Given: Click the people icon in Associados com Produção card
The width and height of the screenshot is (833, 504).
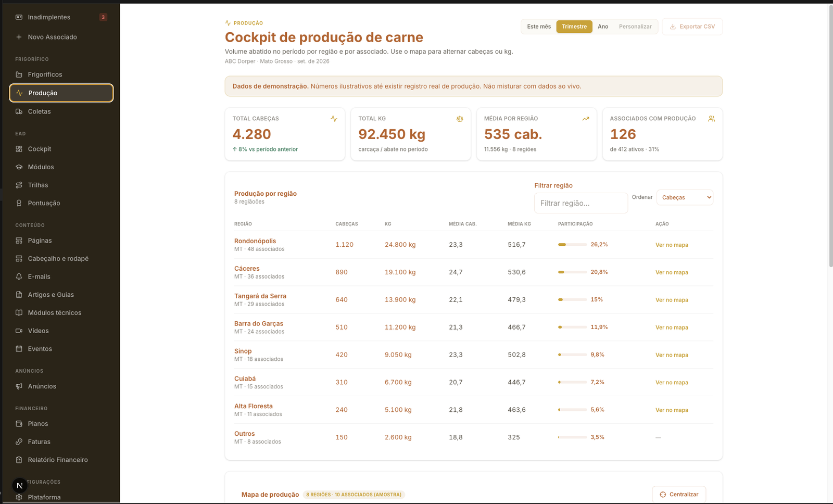Looking at the screenshot, I should [x=712, y=119].
